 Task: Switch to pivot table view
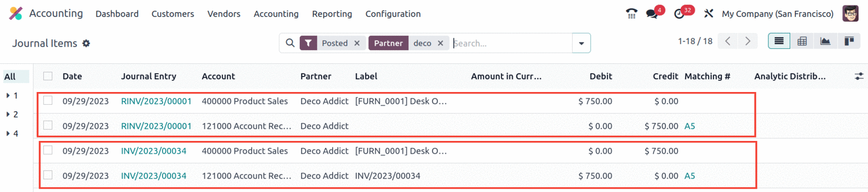click(802, 41)
